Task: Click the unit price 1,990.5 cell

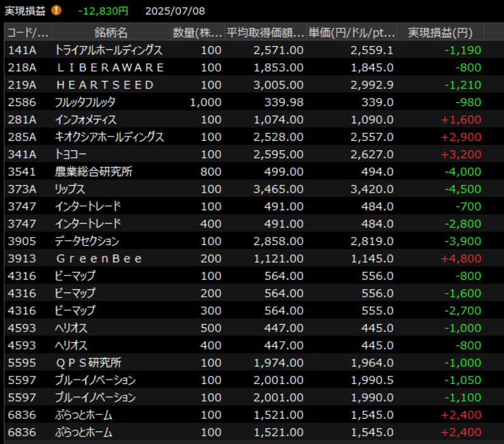Action: [x=372, y=380]
